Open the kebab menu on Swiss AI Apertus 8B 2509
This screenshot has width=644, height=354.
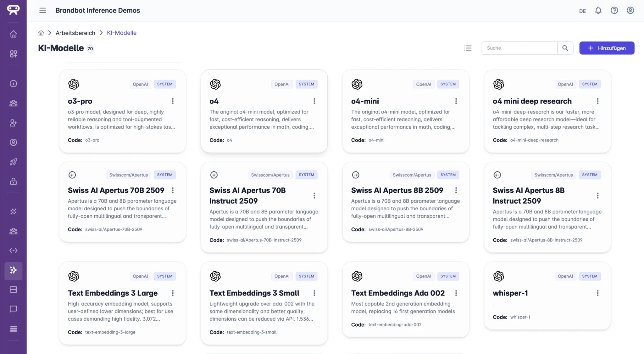point(456,190)
